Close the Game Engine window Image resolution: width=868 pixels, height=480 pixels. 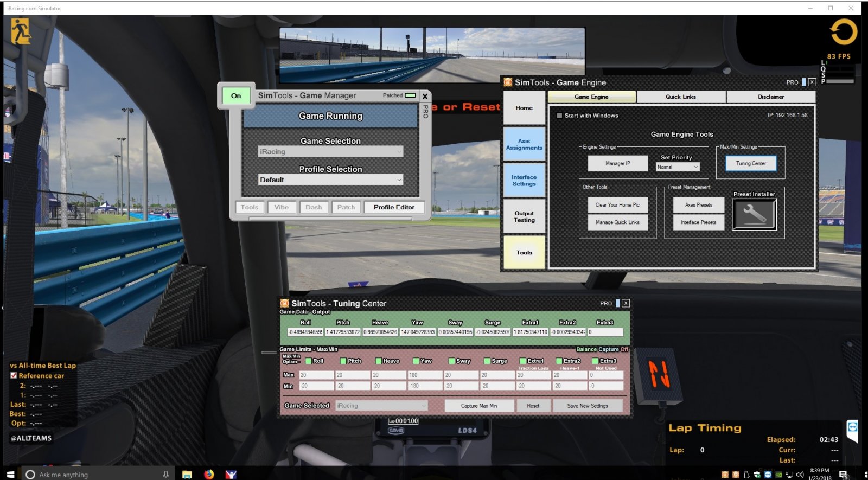(x=812, y=82)
